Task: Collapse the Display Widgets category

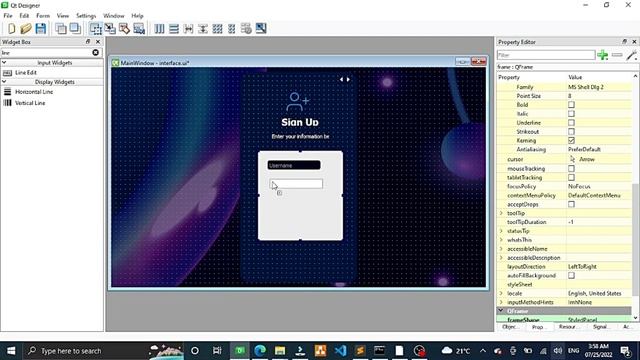Action: [4, 82]
